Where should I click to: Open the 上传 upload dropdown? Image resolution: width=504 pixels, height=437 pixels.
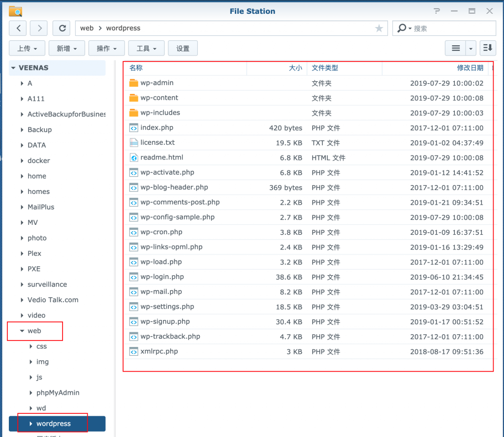click(27, 48)
